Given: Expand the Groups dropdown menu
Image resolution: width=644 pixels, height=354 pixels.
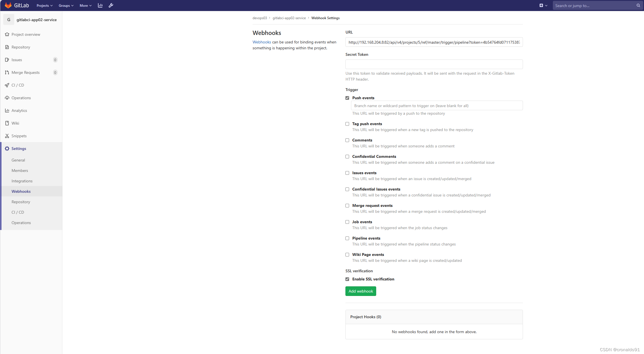Looking at the screenshot, I should (66, 5).
